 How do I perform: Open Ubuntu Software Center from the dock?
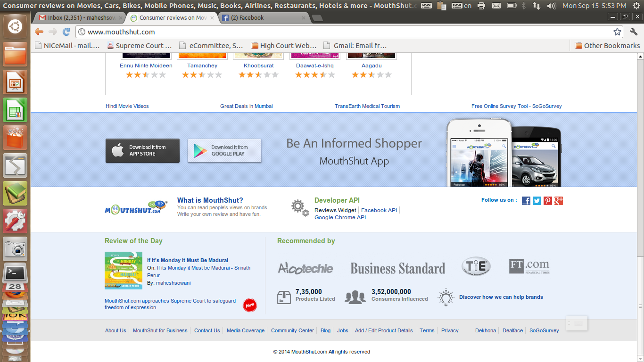15,138
